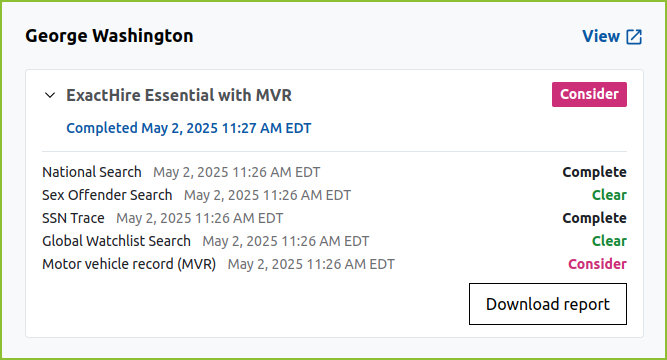Click the Global Watchlist Search label
This screenshot has width=667, height=360.
pyautogui.click(x=116, y=241)
